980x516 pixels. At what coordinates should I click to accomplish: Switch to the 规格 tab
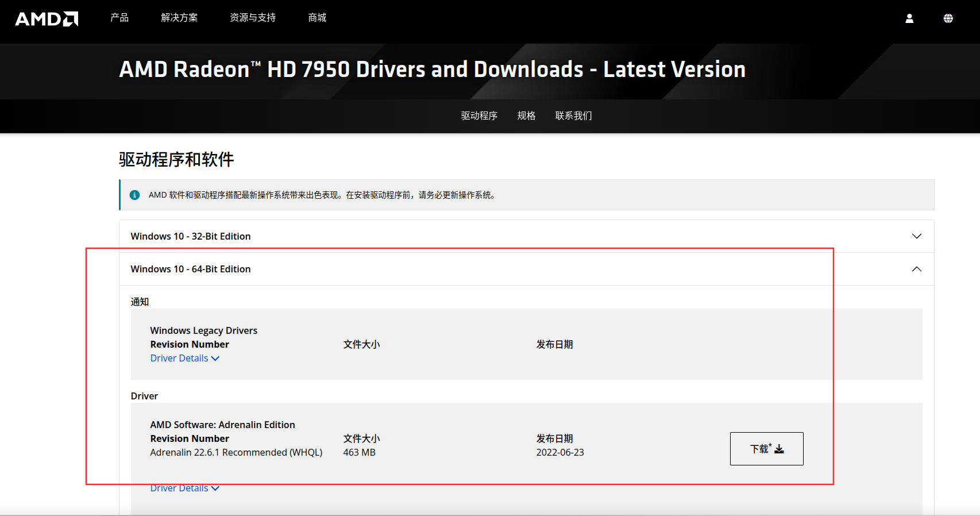[x=526, y=115]
